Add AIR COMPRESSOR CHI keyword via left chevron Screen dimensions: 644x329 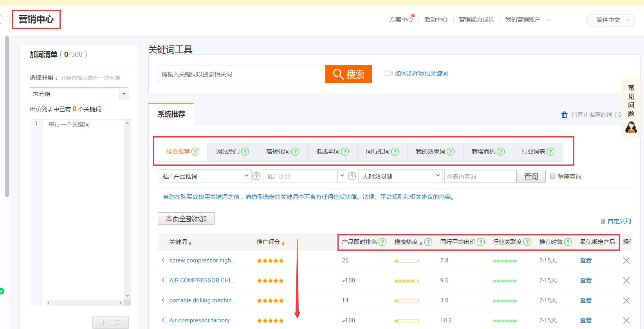point(163,280)
